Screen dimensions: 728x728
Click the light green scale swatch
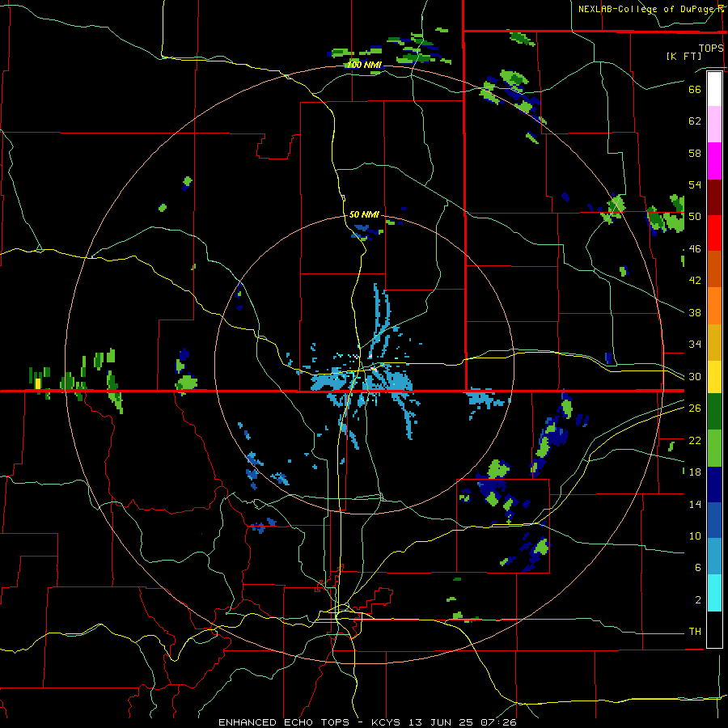tap(714, 448)
